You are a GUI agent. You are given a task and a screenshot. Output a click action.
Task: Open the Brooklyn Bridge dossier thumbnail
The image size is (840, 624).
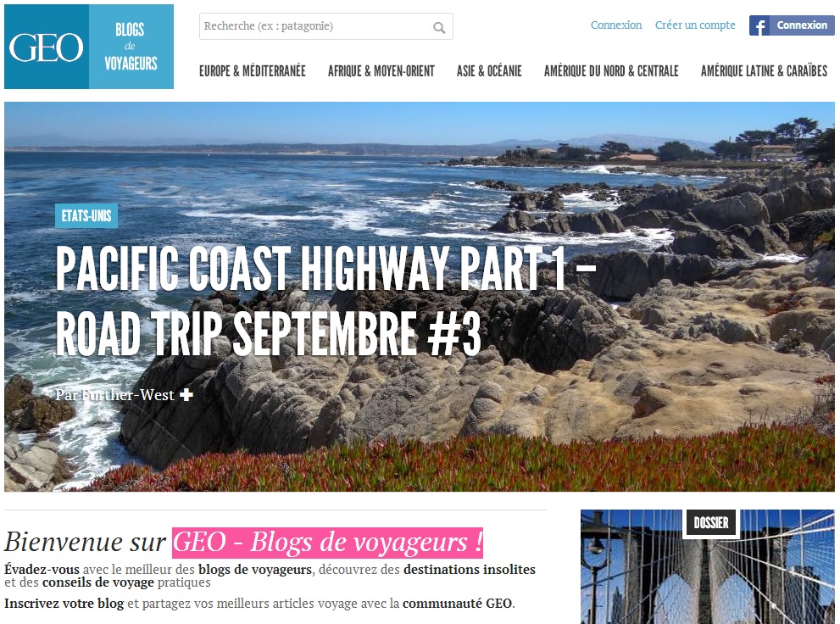point(708,566)
